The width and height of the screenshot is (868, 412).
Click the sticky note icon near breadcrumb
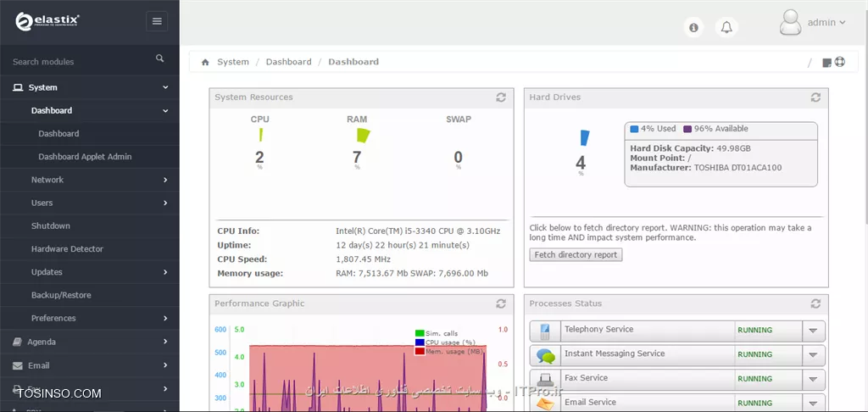pos(827,63)
